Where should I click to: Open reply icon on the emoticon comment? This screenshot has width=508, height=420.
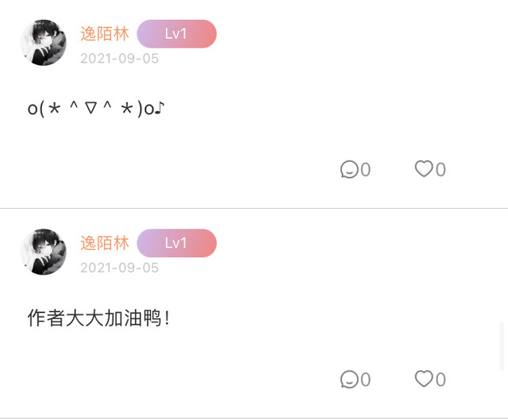click(x=349, y=169)
